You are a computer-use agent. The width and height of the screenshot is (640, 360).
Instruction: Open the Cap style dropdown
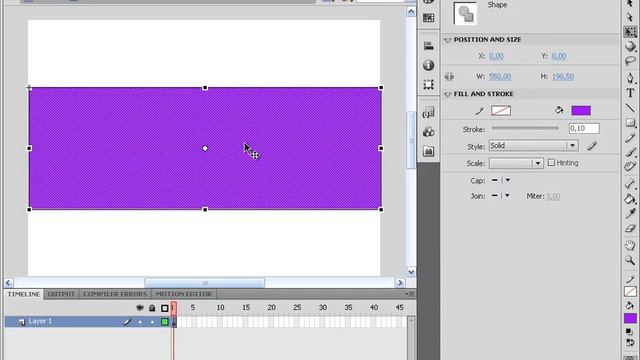[508, 180]
